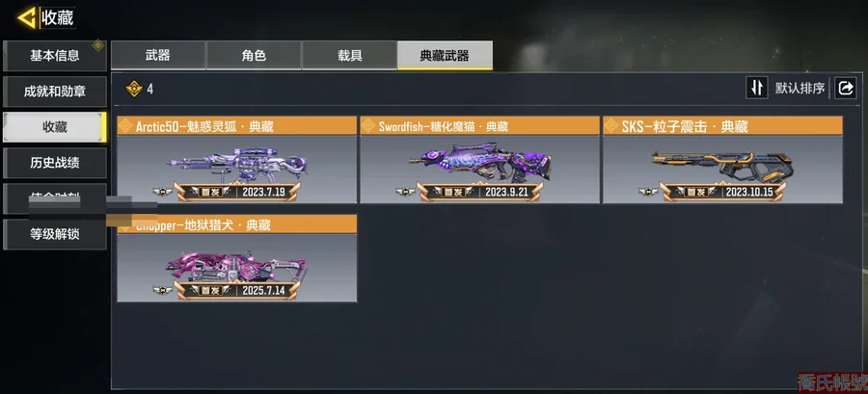Switch to the 角色 tab
This screenshot has height=394, width=868.
click(254, 55)
